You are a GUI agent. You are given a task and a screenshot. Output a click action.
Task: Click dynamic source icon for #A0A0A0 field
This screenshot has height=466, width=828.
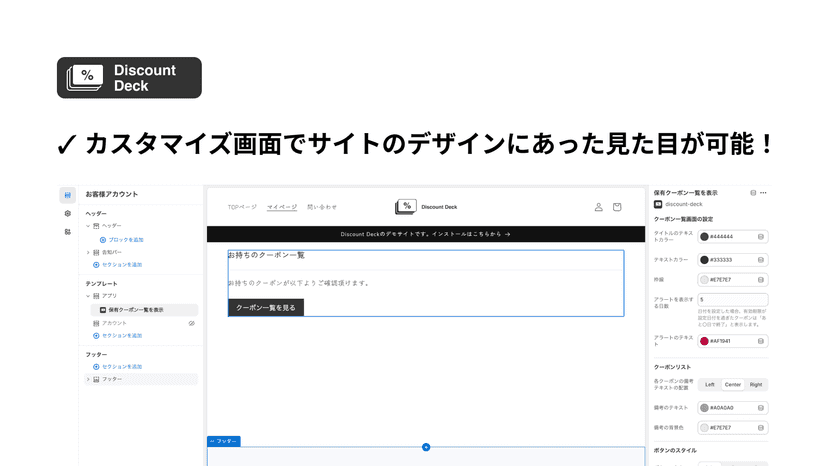tap(761, 408)
